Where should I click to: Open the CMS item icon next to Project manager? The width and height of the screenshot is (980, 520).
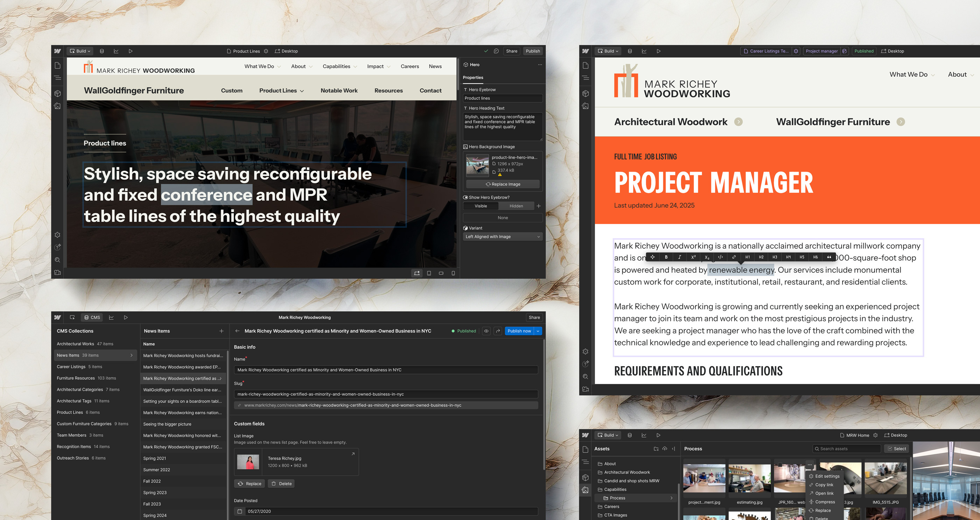[x=845, y=51]
